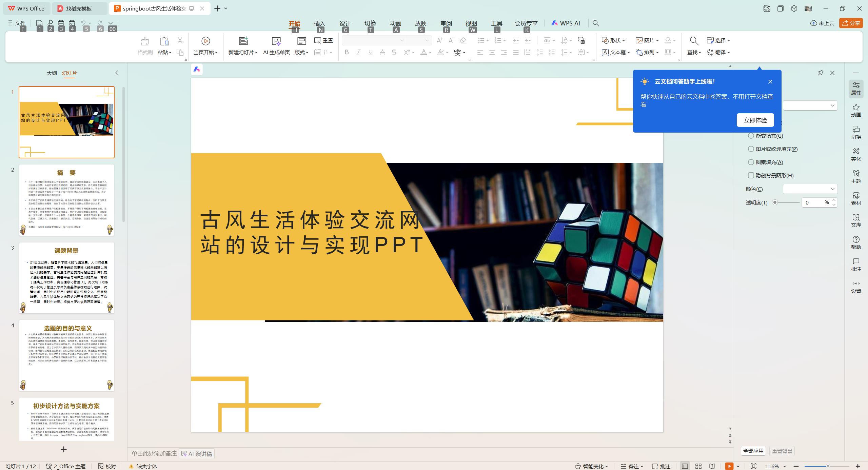The width and height of the screenshot is (868, 470).
Task: Switch to the 设计 ribbon tab
Action: (344, 23)
